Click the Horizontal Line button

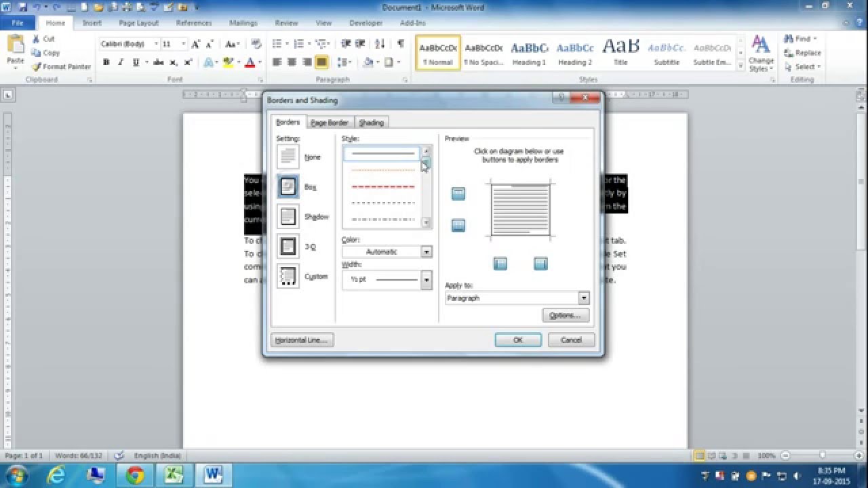coord(302,340)
